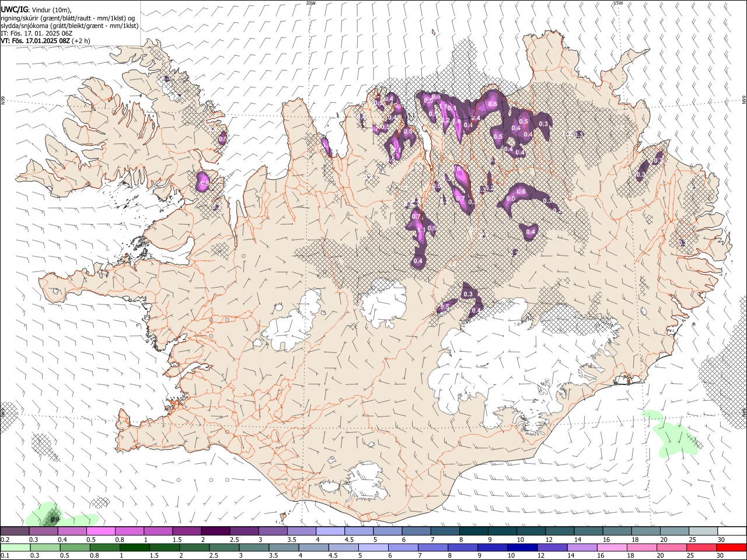Image resolution: width=747 pixels, height=560 pixels.
Task: Click the '(+2 h)' forecast offset text
Action: (81, 41)
